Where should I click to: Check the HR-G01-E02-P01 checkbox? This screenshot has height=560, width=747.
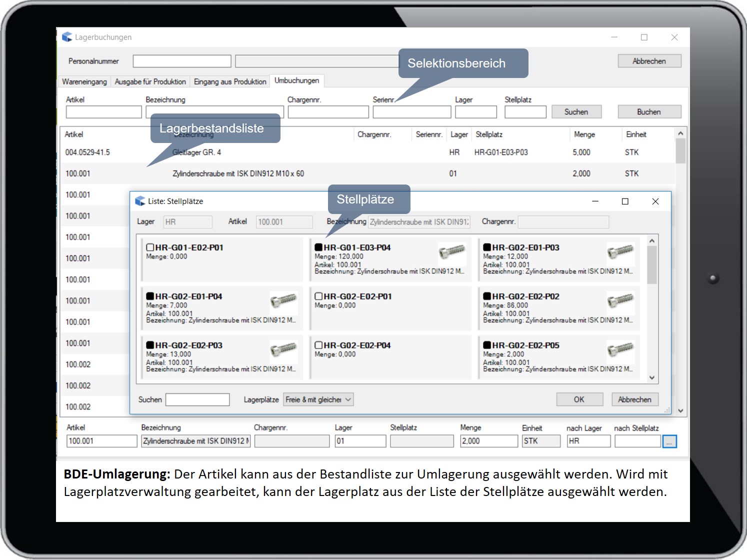[x=150, y=247]
